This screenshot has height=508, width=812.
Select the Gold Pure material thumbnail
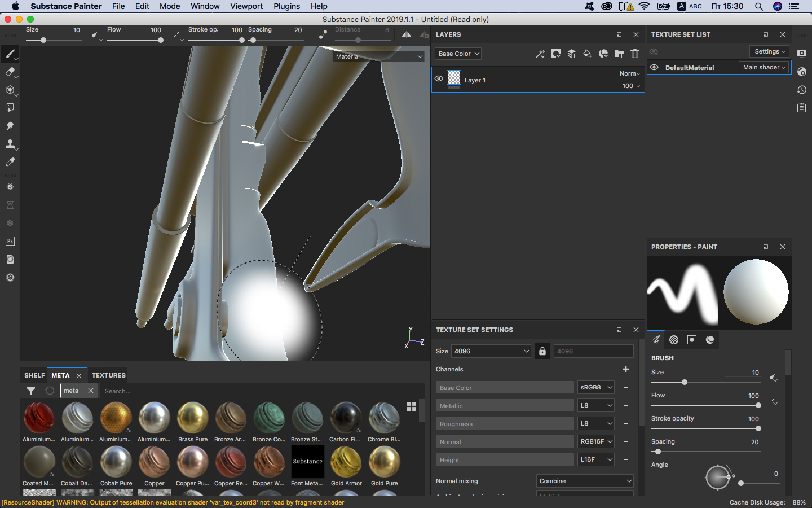384,463
